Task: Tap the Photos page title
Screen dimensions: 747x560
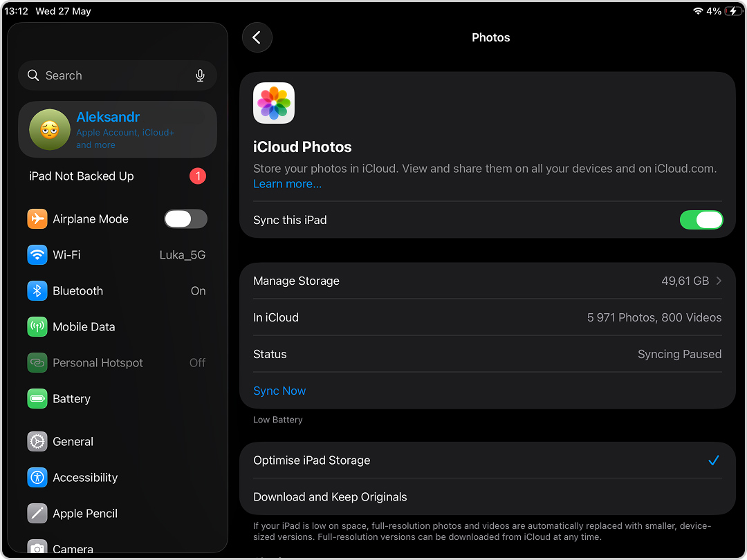Action: pyautogui.click(x=490, y=37)
